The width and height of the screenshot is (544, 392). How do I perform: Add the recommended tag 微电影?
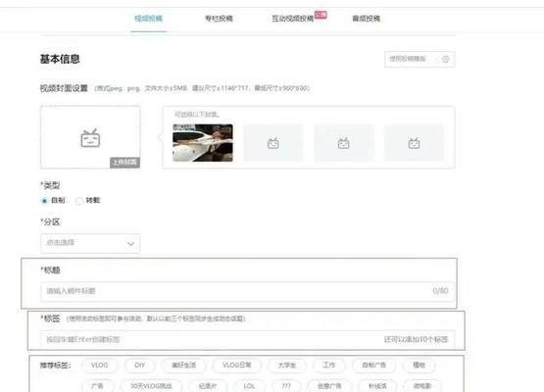(422, 386)
